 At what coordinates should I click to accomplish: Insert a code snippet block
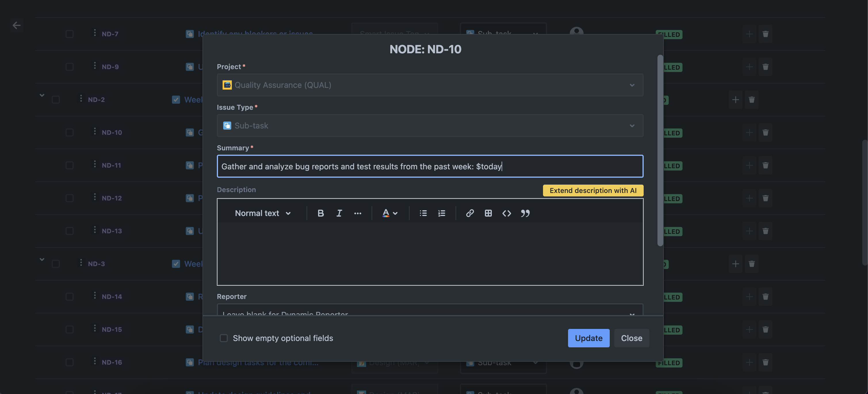506,213
